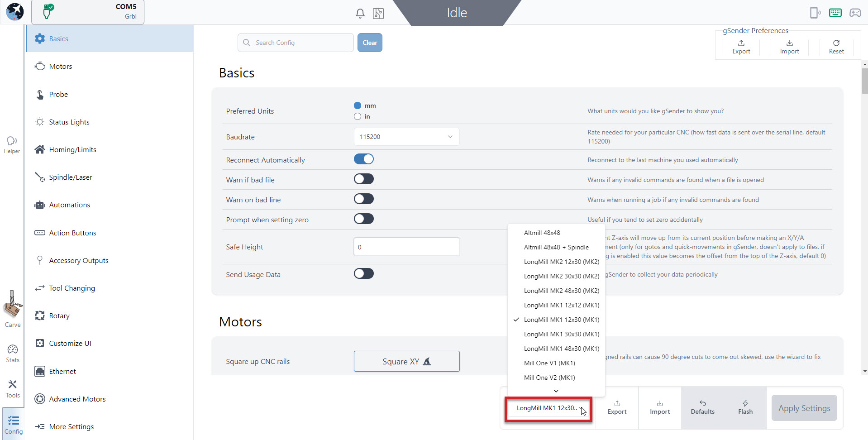Click the Apply Settings button

pos(804,408)
